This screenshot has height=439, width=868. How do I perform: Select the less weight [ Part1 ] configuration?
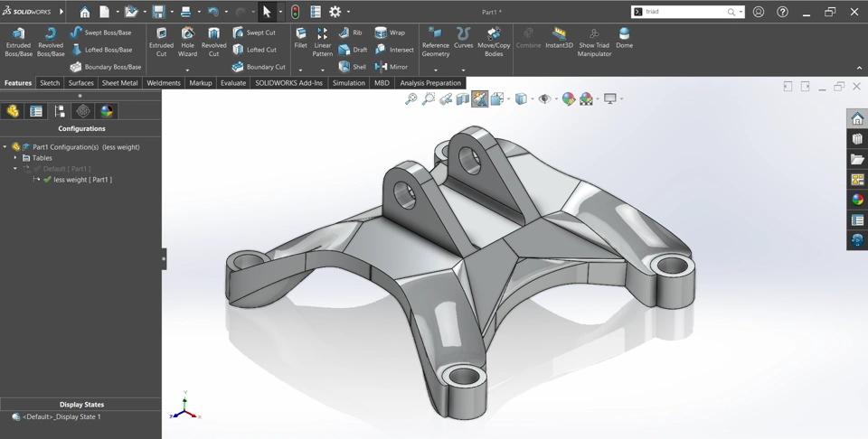pyautogui.click(x=82, y=180)
